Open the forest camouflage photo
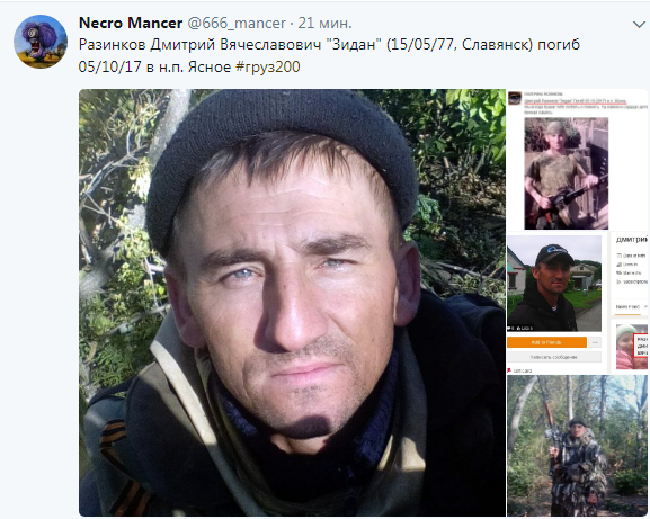The image size is (650, 519). pyautogui.click(x=577, y=446)
